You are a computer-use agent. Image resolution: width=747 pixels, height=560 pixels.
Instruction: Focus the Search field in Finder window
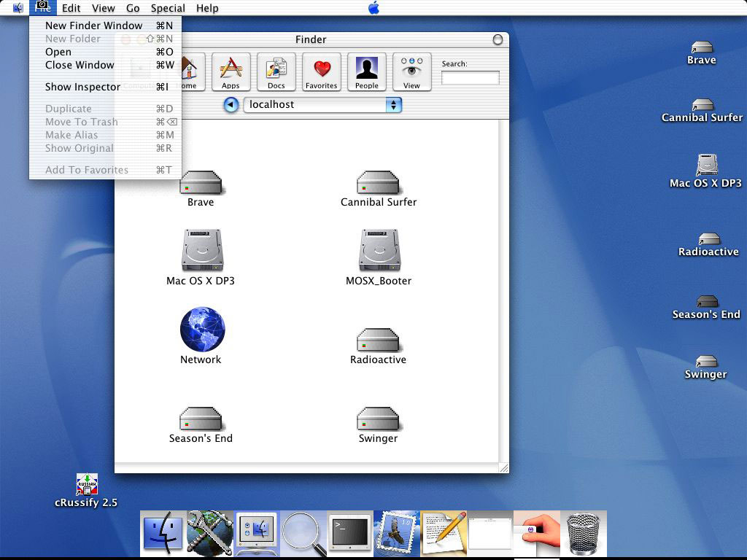[x=471, y=77]
